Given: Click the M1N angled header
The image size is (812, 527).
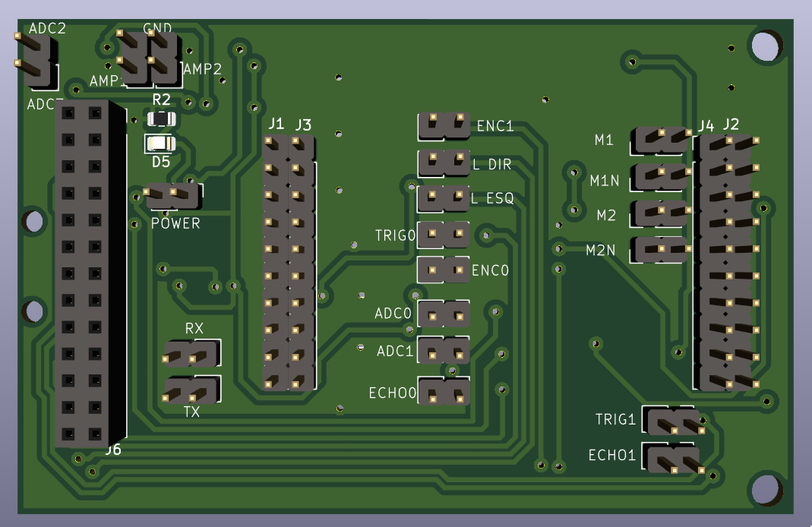Looking at the screenshot, I should tap(662, 176).
